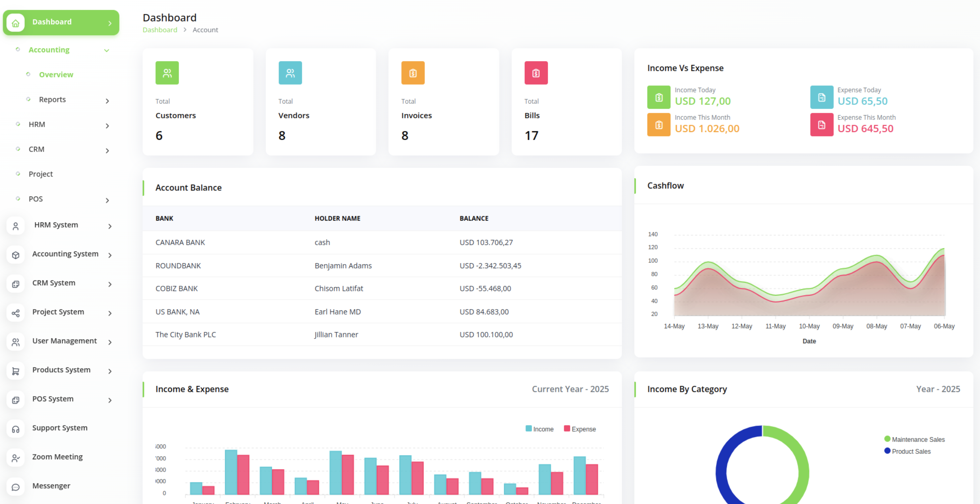This screenshot has height=504, width=980.
Task: Click the pink Expense This Month icon
Action: pos(822,125)
